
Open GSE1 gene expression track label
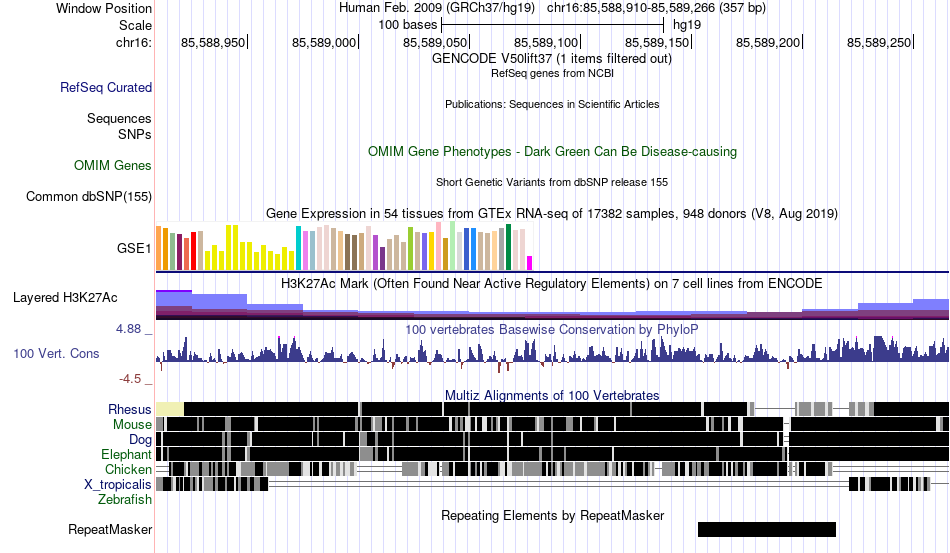[x=134, y=248]
